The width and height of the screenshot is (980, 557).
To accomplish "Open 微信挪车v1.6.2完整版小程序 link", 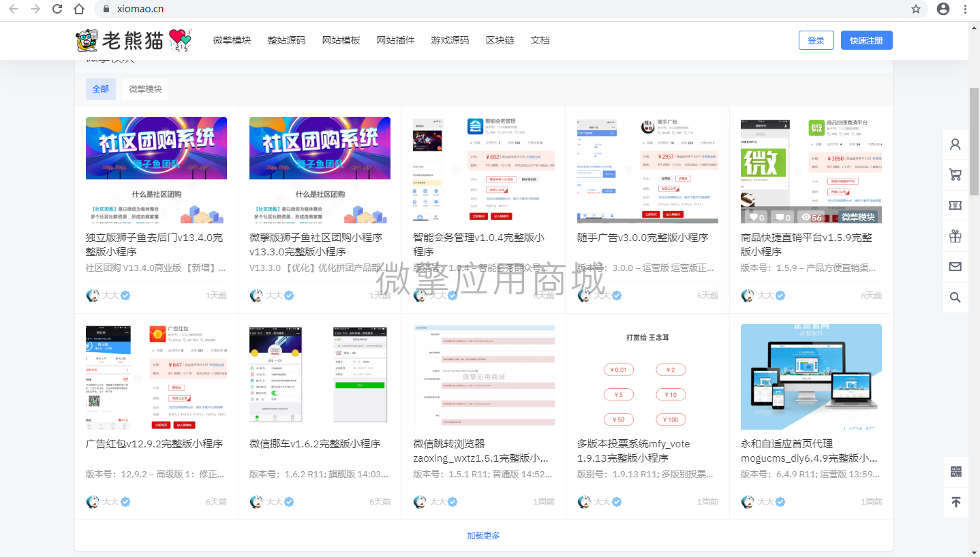I will click(x=315, y=444).
